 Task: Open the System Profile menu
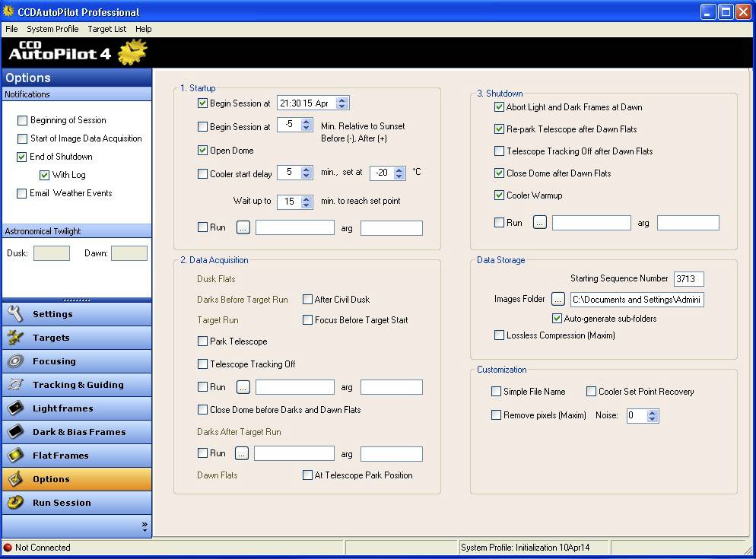[52, 29]
